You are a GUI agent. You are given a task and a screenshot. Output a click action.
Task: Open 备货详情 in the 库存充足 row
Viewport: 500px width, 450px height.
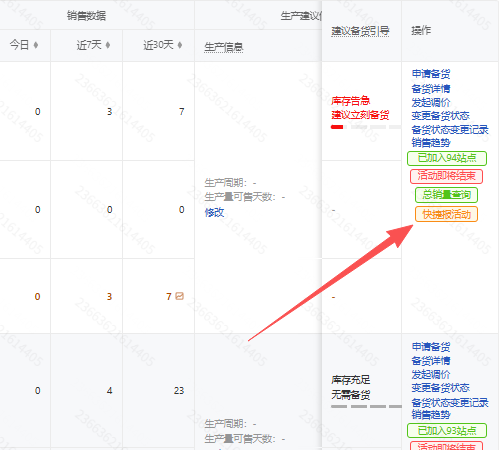[x=431, y=361]
